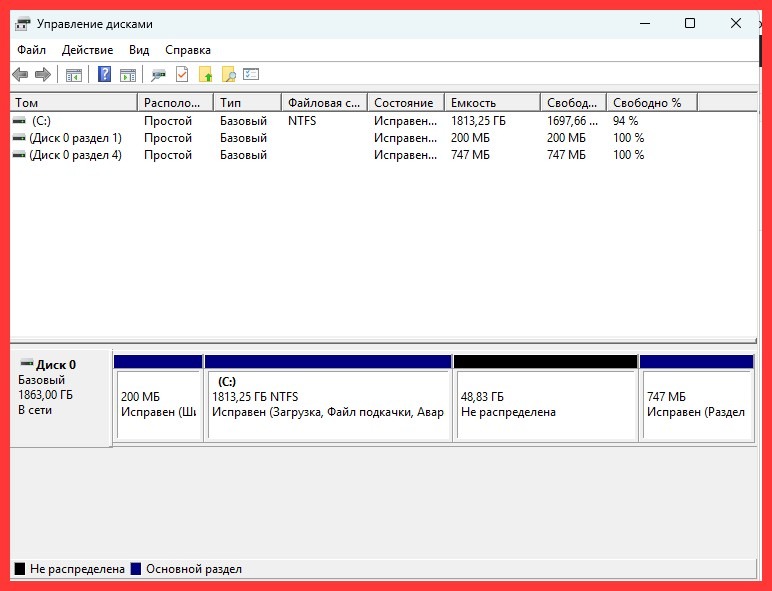
Task: Click the disk connection toolbar icon
Action: point(158,75)
